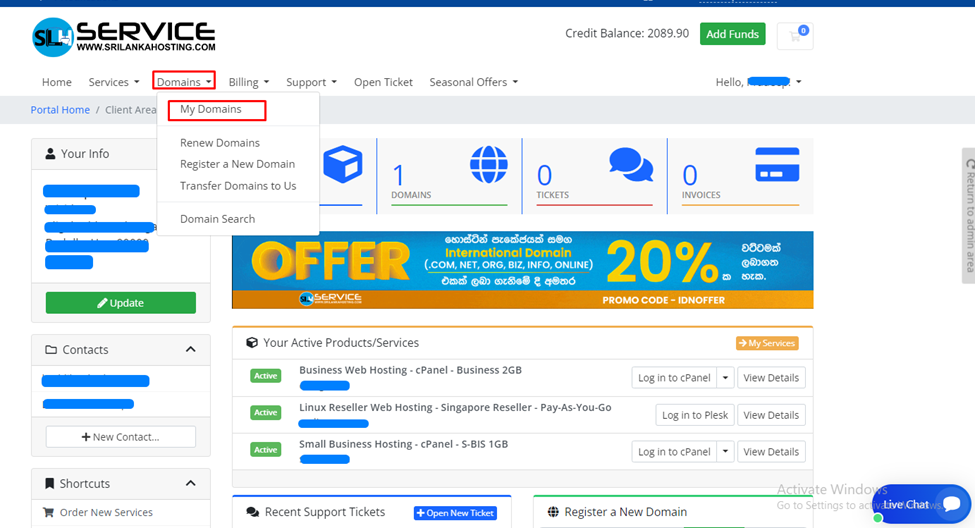Choose Transfer Domains to Us

point(238,186)
